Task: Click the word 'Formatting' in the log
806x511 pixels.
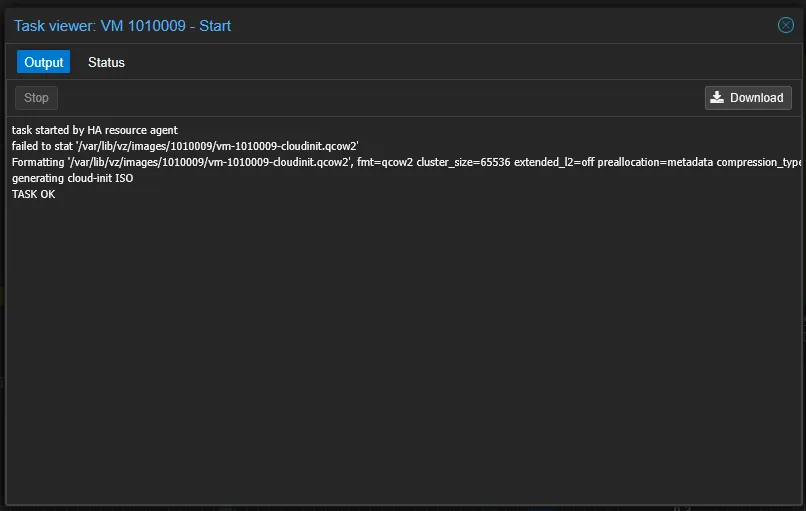Action: (x=37, y=162)
